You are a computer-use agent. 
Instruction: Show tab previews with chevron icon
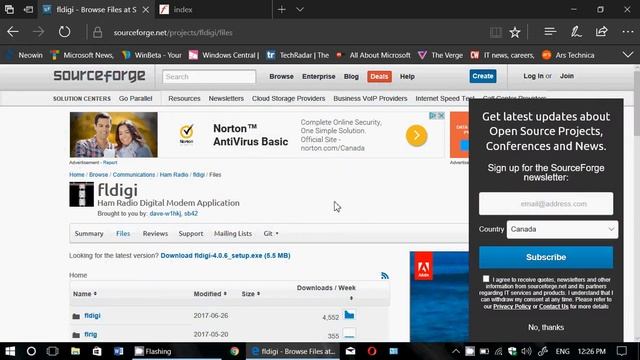[300, 9]
